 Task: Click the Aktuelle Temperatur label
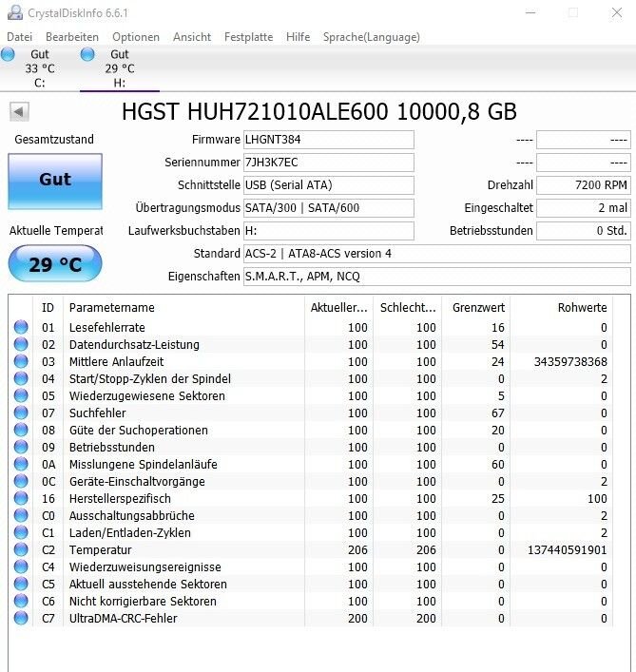[x=56, y=231]
